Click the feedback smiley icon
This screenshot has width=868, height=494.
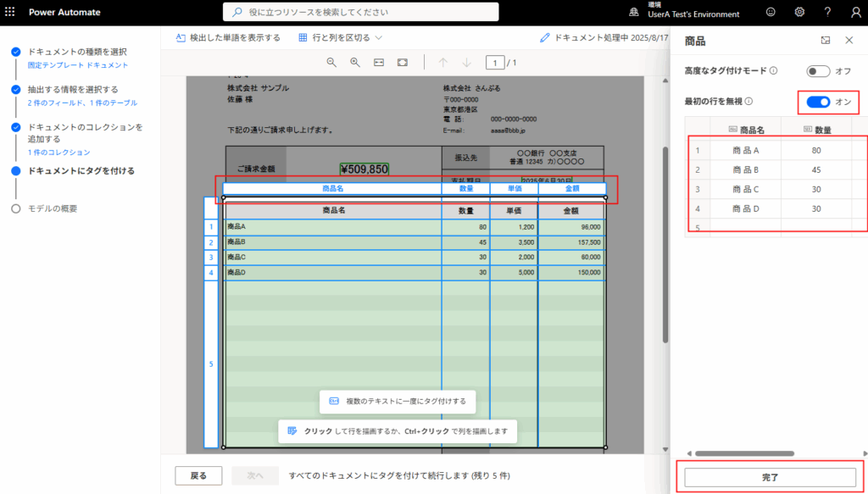[771, 12]
